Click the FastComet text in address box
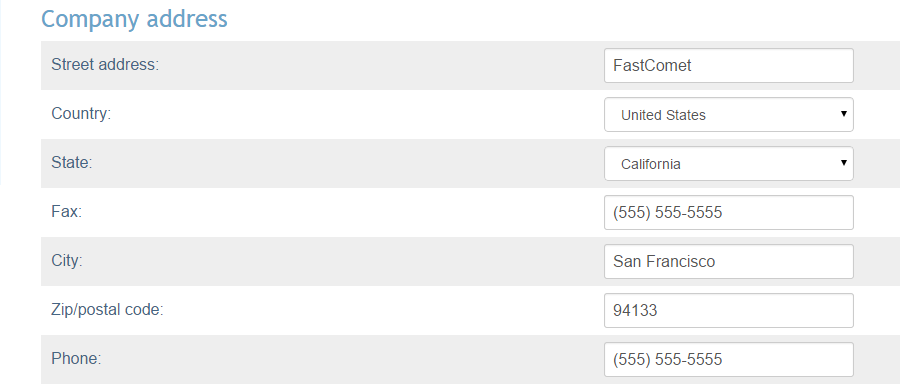The image size is (900, 392). (652, 65)
